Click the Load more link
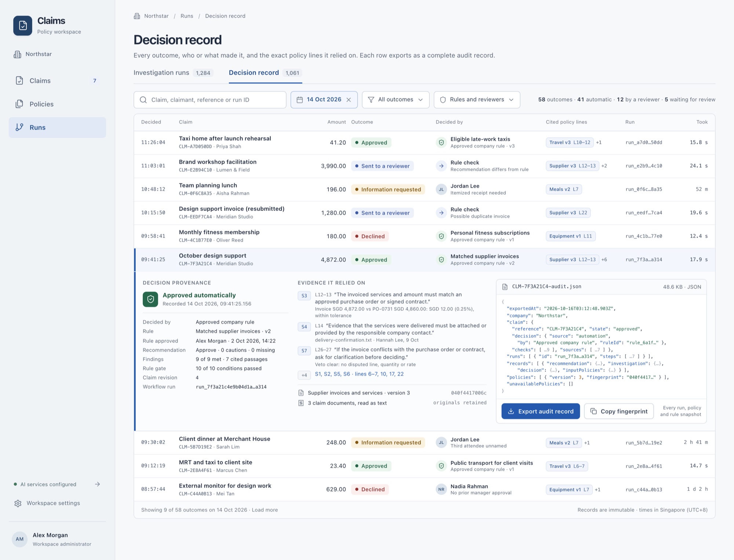The width and height of the screenshot is (734, 560). coord(265,510)
